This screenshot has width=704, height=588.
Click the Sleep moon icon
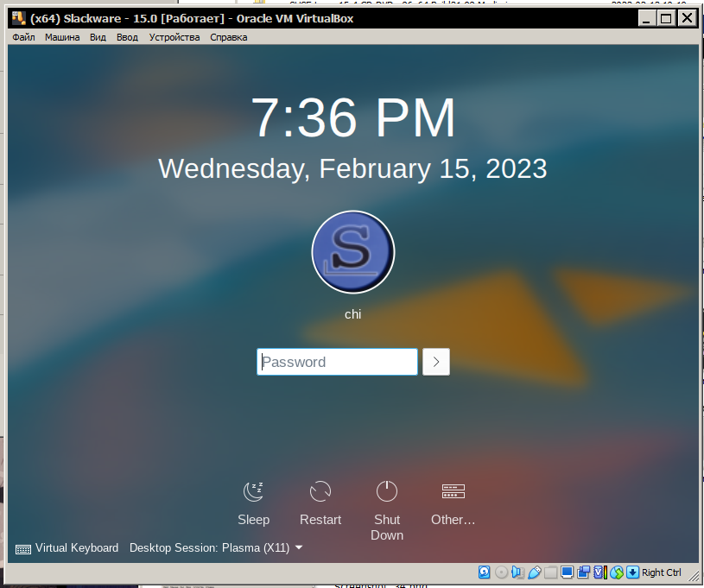pyautogui.click(x=253, y=491)
